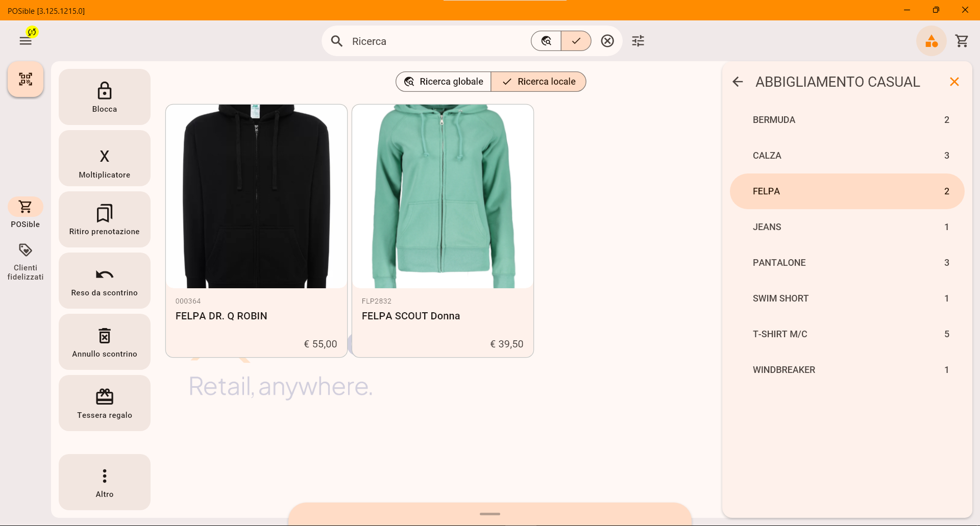Open Clienti fidelizzati section
This screenshot has height=526, width=980.
(26, 262)
